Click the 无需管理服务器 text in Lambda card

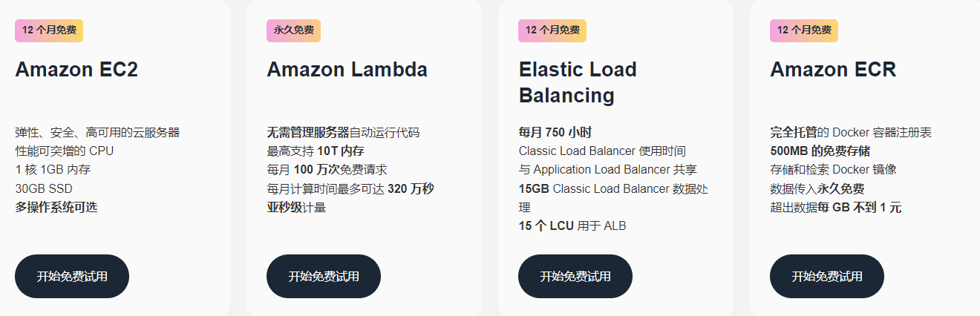[x=308, y=133]
